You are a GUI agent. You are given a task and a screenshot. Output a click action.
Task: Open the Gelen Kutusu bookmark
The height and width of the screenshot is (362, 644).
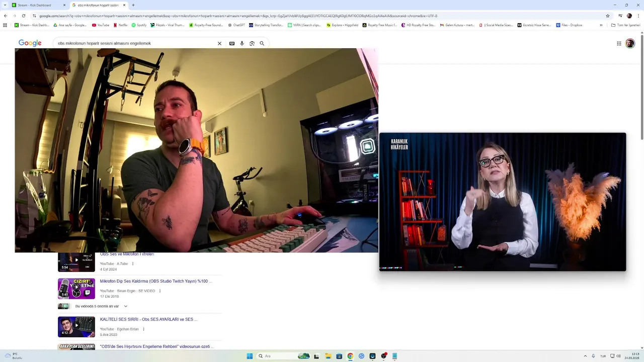tap(457, 25)
